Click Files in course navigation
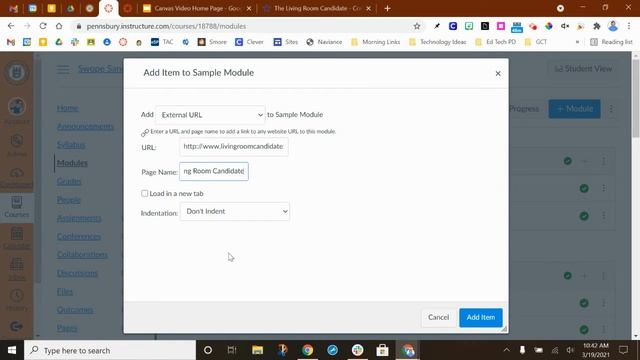Image resolution: width=640 pixels, height=360 pixels. click(65, 291)
